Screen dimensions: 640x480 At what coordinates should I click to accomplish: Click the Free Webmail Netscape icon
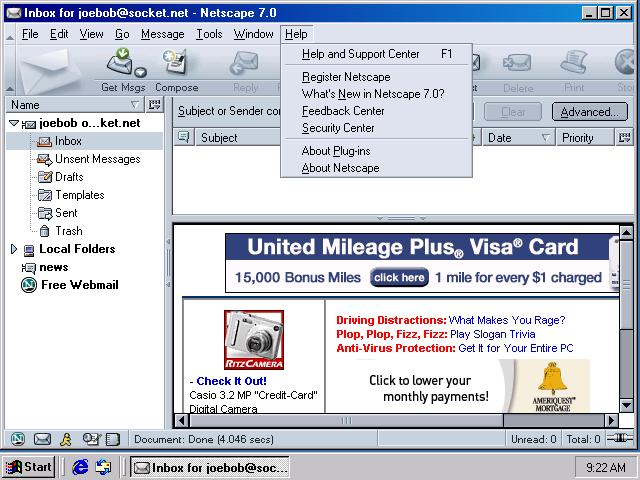[x=29, y=285]
